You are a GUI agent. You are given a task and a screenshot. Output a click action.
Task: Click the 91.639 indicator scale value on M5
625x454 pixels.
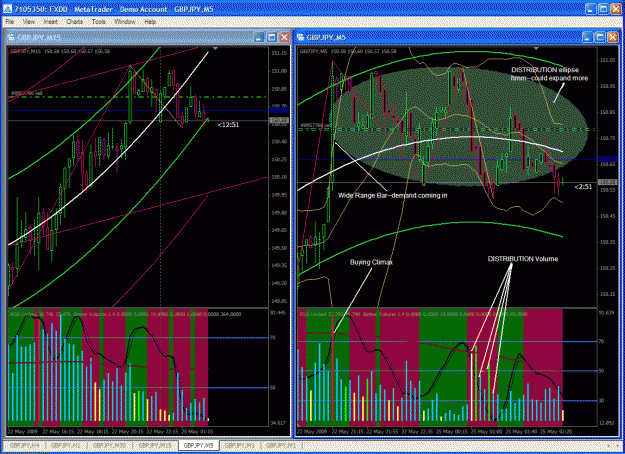point(607,313)
